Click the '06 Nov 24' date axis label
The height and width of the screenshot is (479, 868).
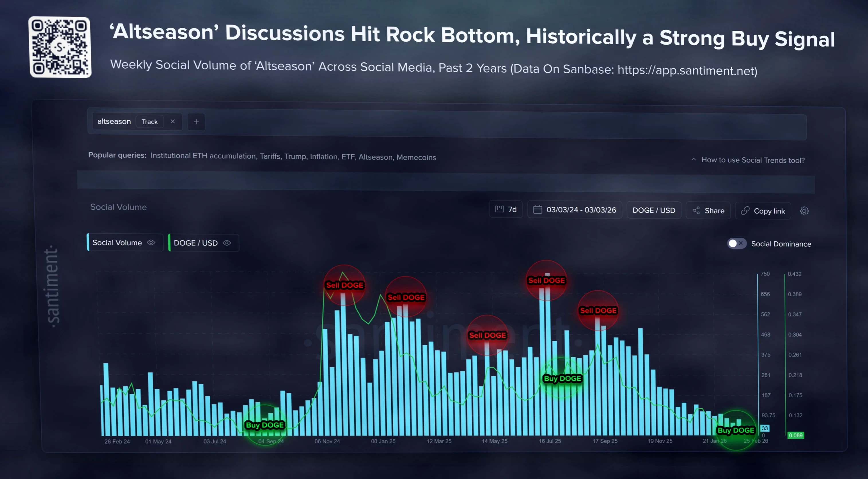click(327, 441)
